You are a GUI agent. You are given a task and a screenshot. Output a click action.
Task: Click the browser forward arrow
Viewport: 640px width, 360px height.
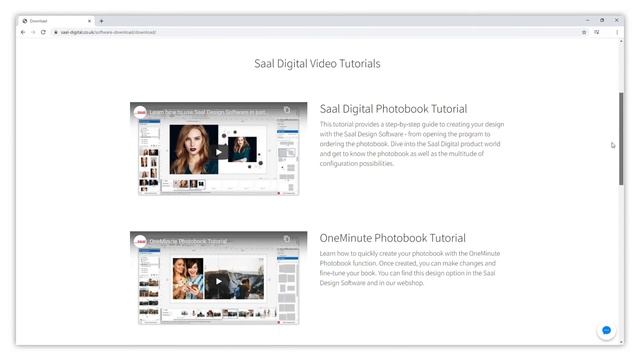point(33,32)
